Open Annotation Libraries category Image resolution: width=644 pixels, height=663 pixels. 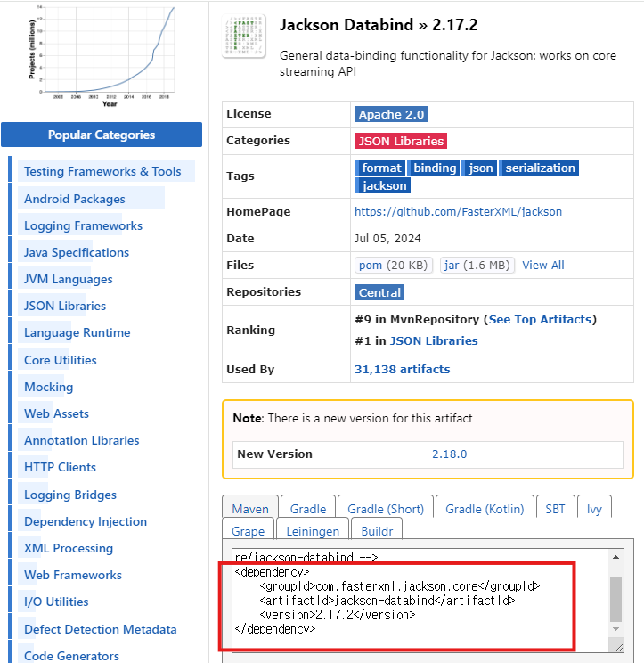click(81, 440)
